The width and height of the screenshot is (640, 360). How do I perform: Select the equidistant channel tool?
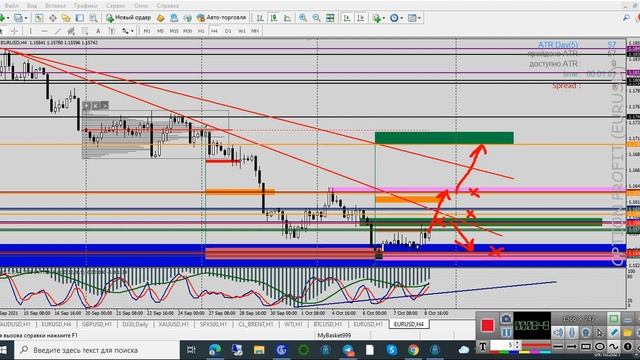71,31
